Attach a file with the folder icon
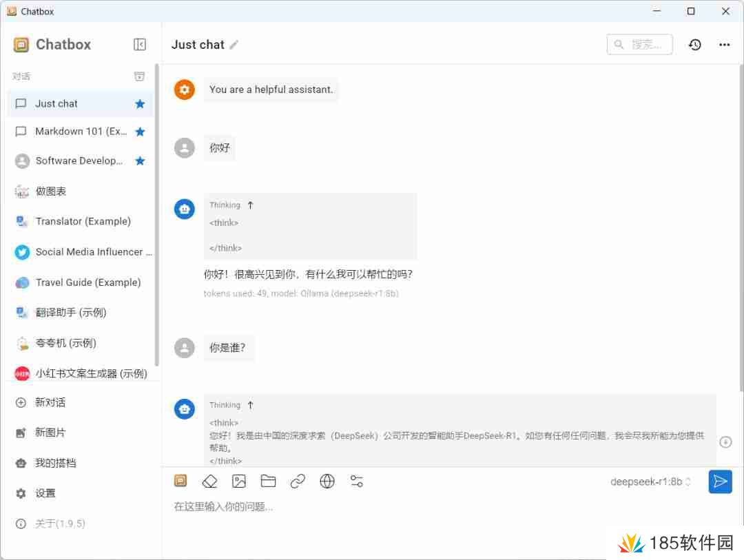 coord(269,481)
